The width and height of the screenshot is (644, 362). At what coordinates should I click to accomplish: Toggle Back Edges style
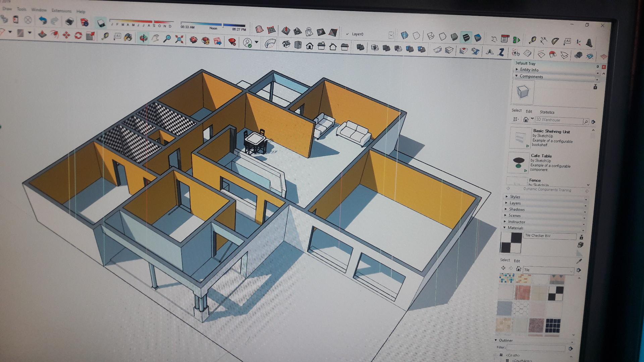(x=416, y=36)
